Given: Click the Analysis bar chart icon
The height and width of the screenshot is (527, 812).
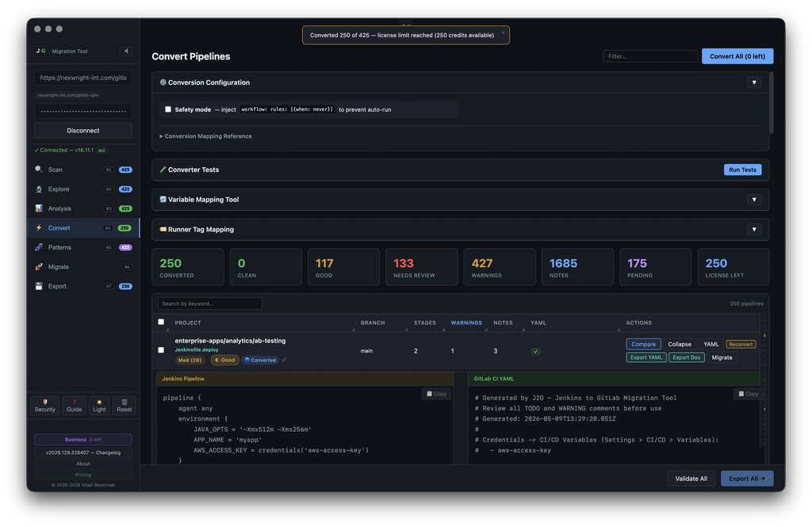Looking at the screenshot, I should (x=39, y=208).
